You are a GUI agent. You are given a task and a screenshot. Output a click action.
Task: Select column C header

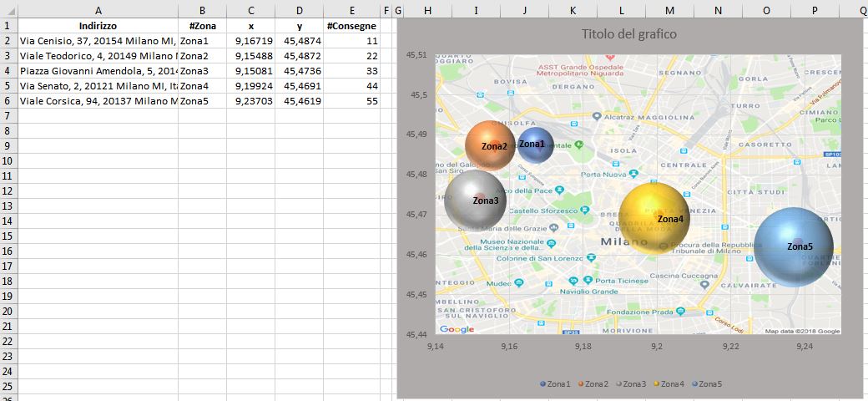(250, 10)
